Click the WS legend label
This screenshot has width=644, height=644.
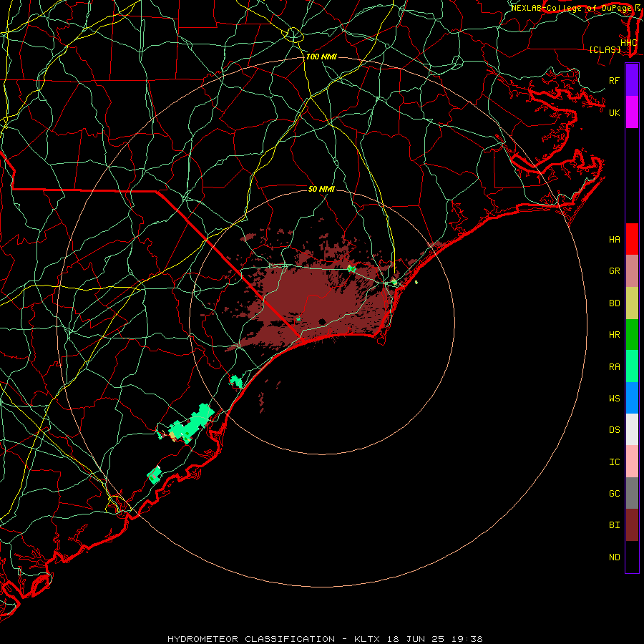click(614, 398)
